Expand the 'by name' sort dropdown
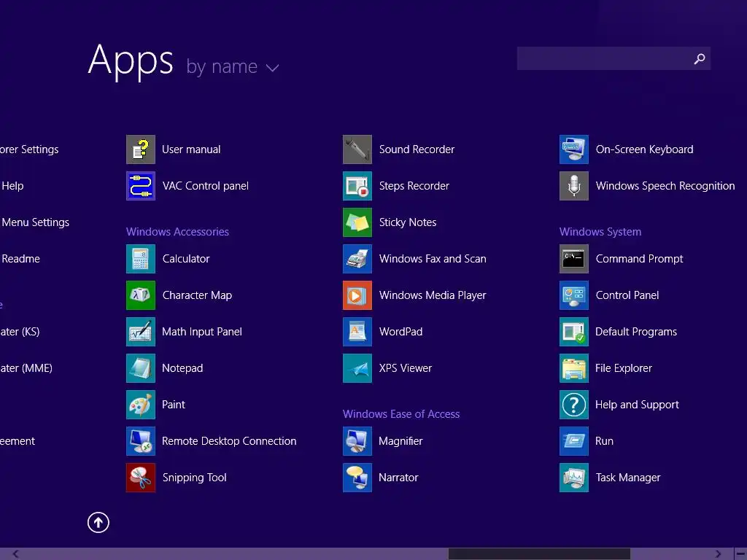The width and height of the screenshot is (747, 560). [x=232, y=66]
